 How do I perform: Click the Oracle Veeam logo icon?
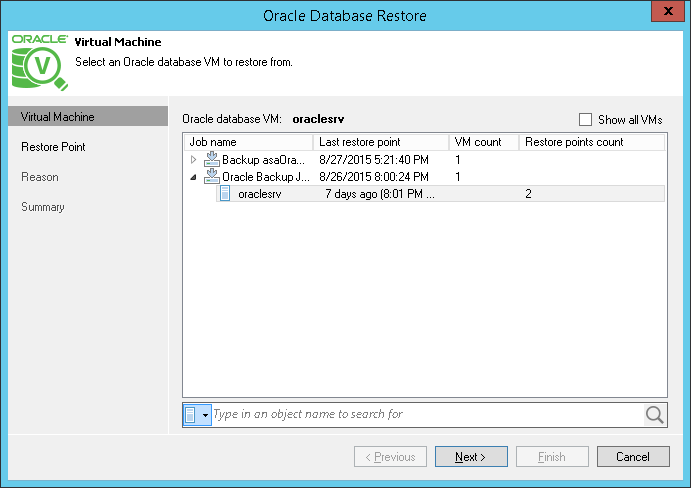40,63
